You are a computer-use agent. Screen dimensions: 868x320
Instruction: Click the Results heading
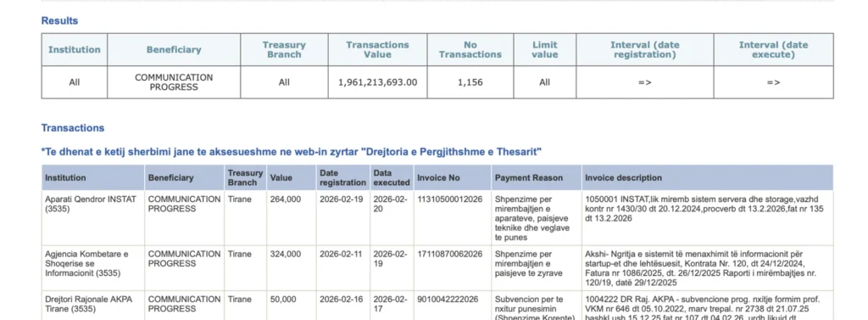click(x=59, y=20)
